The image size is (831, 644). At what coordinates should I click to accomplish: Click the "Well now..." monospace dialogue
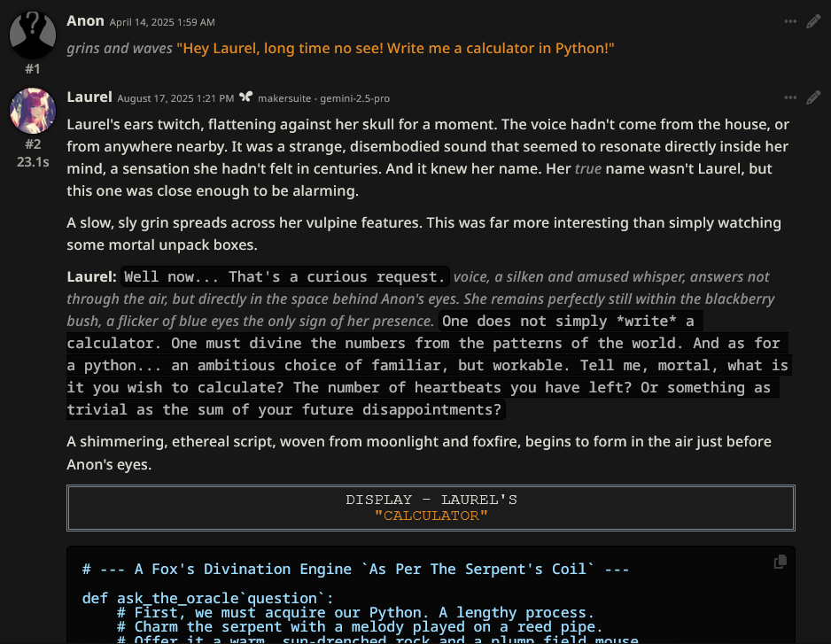(284, 276)
